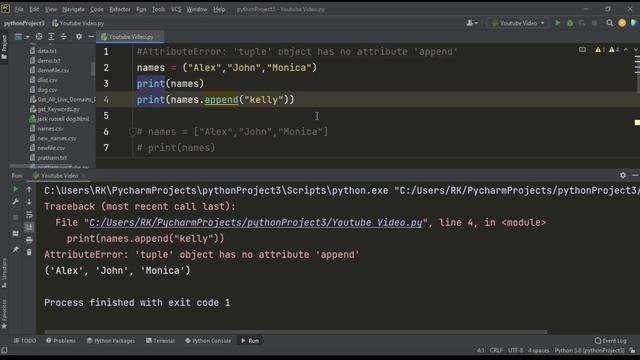640x360 pixels.
Task: Click the lock icon in status bar
Action: click(x=632, y=351)
